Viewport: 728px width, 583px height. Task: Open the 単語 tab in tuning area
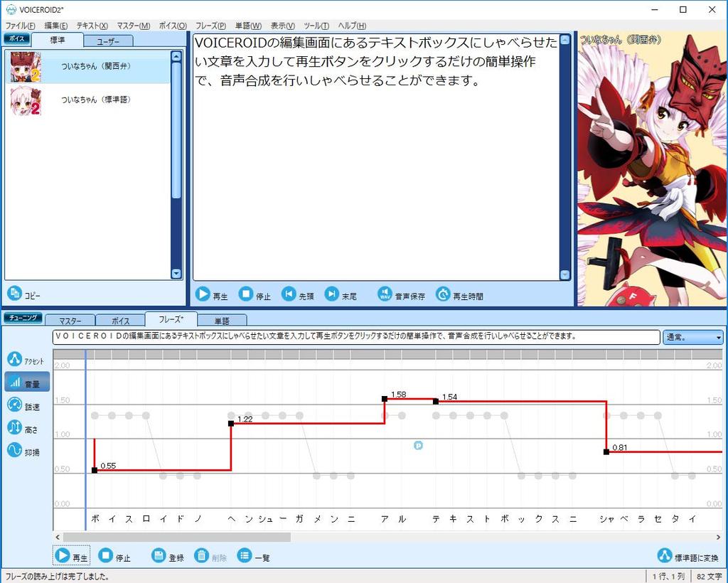(223, 320)
